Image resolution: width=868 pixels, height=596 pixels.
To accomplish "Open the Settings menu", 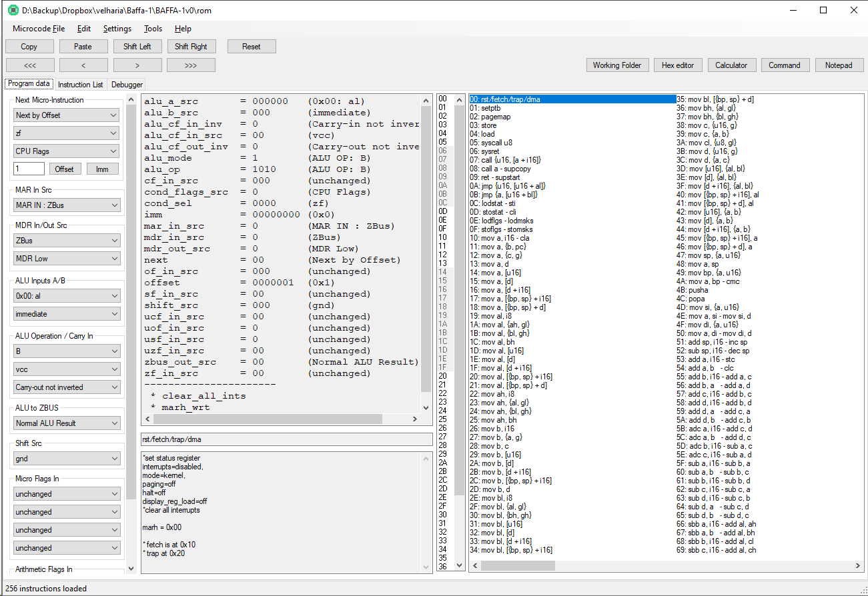I will pyautogui.click(x=117, y=29).
